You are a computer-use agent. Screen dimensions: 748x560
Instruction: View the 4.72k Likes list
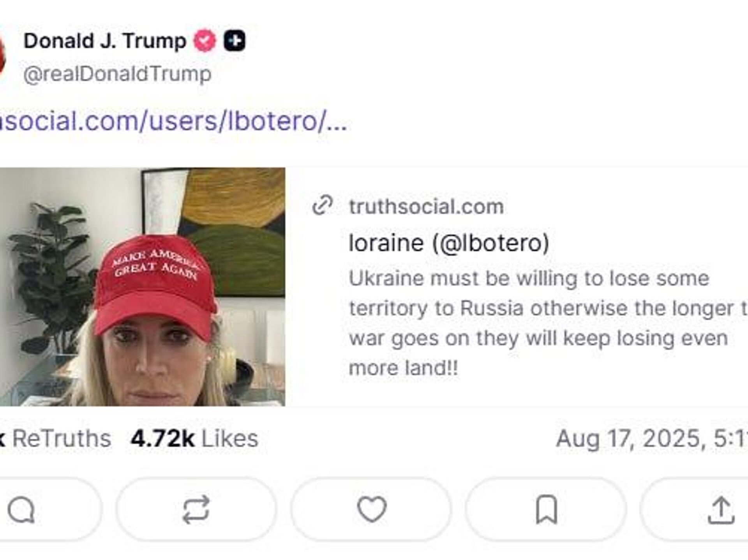click(x=194, y=438)
